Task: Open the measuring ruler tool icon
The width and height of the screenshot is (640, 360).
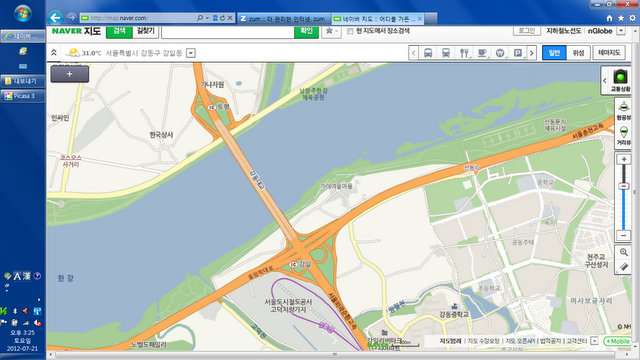Action: (624, 267)
